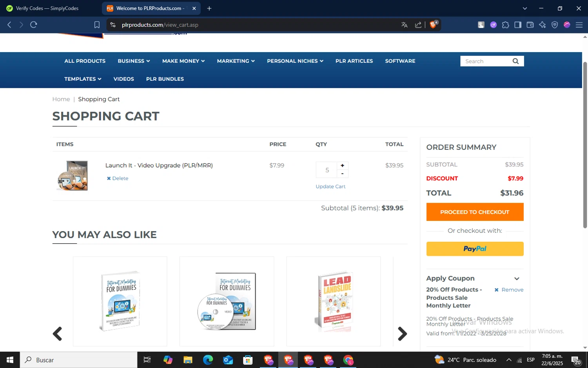Open the PLR ARTICLES menu item
Viewport: 588px width, 368px height.
point(354,61)
